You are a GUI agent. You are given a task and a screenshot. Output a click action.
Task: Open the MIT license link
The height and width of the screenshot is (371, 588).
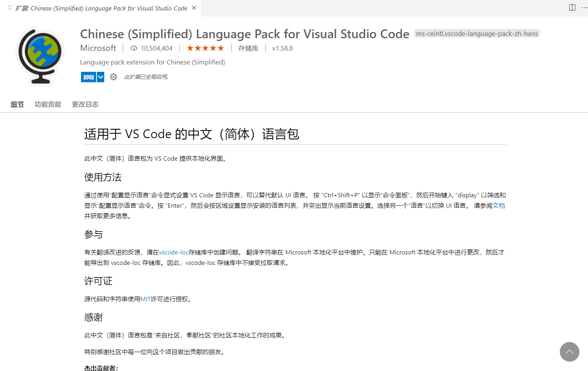coord(146,299)
